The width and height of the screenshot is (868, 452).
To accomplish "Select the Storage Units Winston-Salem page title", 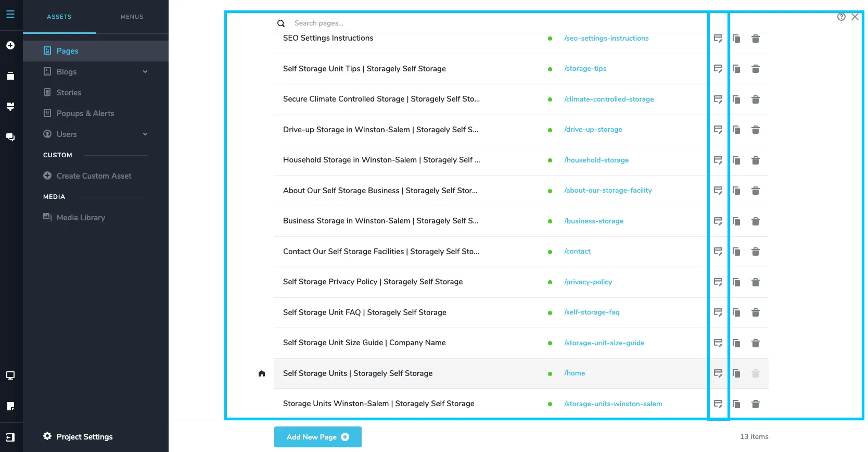I will tap(379, 404).
